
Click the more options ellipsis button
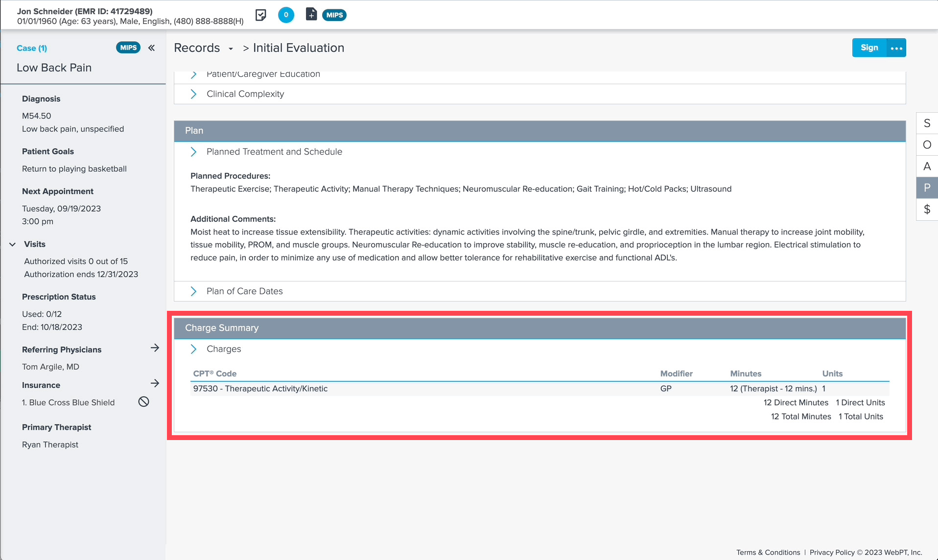click(896, 47)
